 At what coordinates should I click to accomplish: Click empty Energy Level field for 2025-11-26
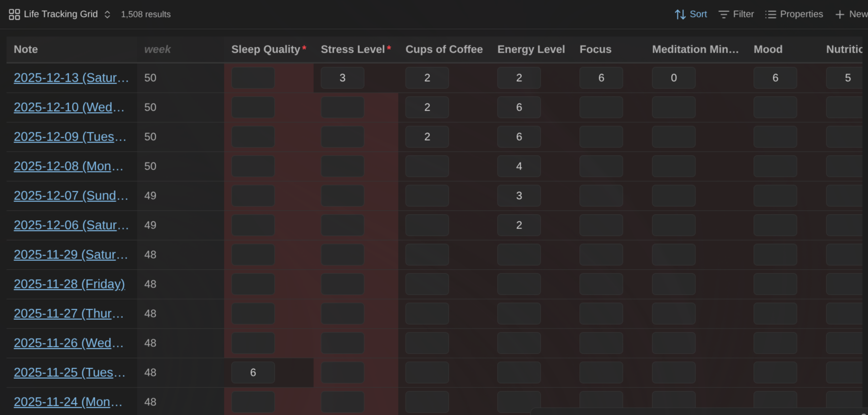(x=519, y=343)
